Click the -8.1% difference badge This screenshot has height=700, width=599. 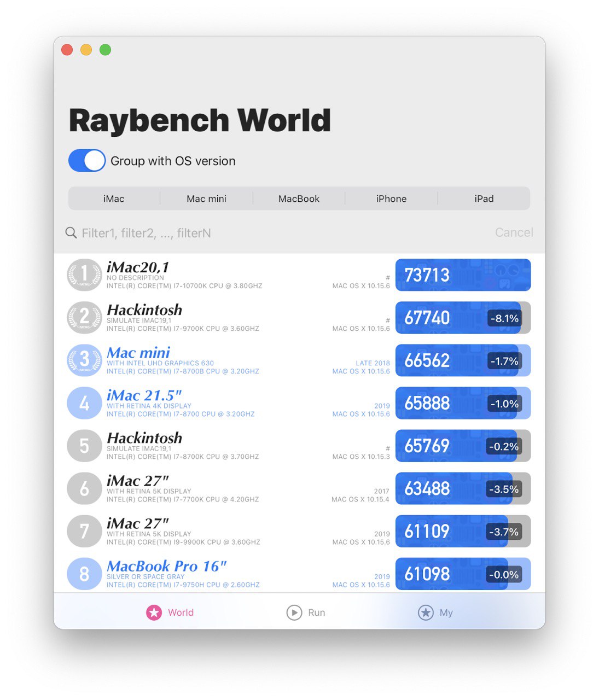pos(504,318)
